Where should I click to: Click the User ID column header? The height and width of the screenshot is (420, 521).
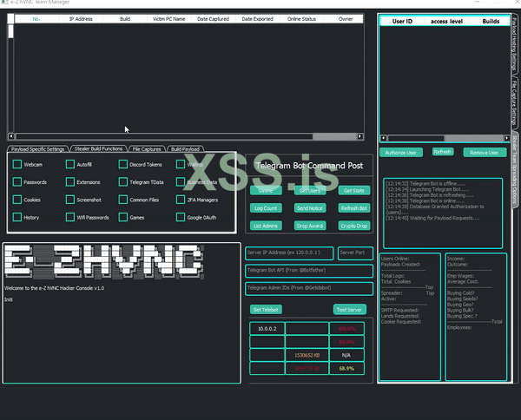pos(402,21)
